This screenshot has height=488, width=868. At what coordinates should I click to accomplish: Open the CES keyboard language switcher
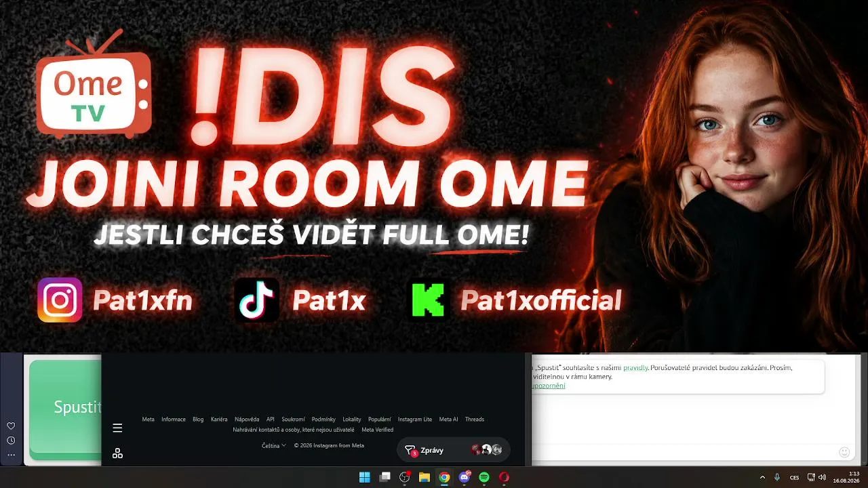click(794, 477)
